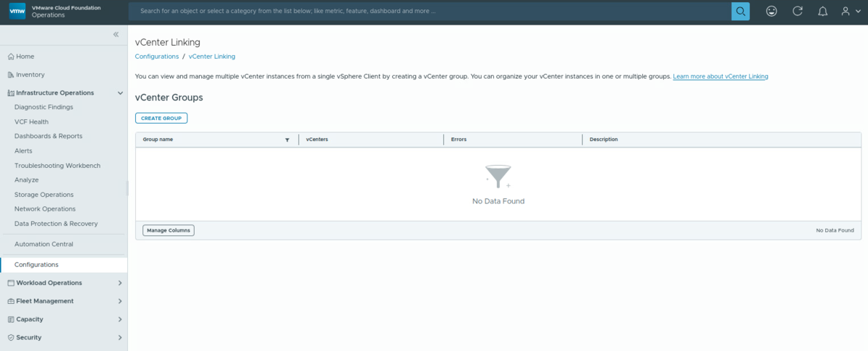
Task: Click the sidebar resize handle
Action: (x=127, y=188)
